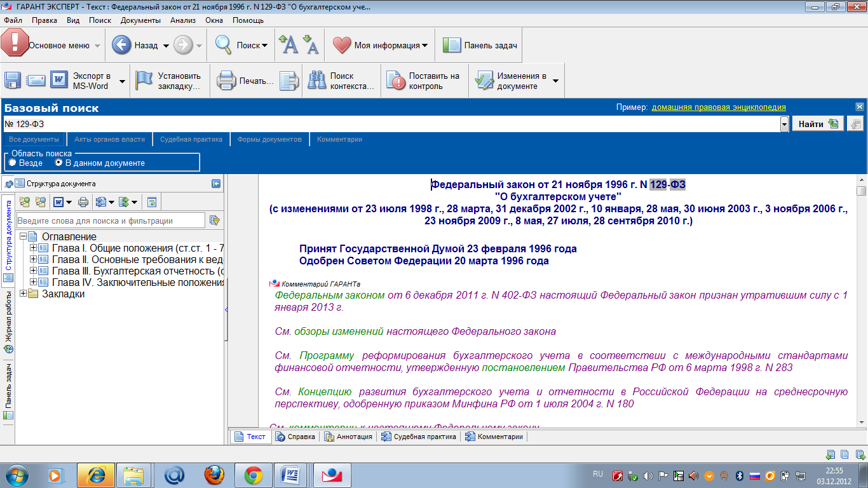Viewport: 868px width, 488px height.
Task: Switch to the Журнал работы side tab
Action: click(8, 322)
